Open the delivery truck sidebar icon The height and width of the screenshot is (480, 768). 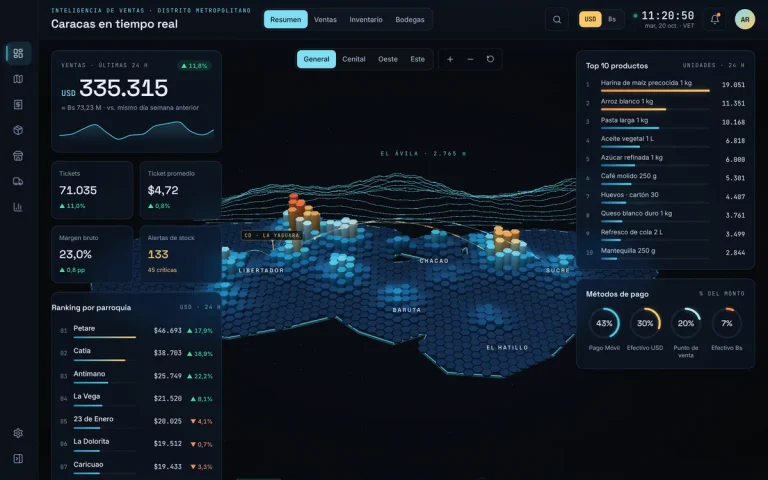[x=18, y=182]
